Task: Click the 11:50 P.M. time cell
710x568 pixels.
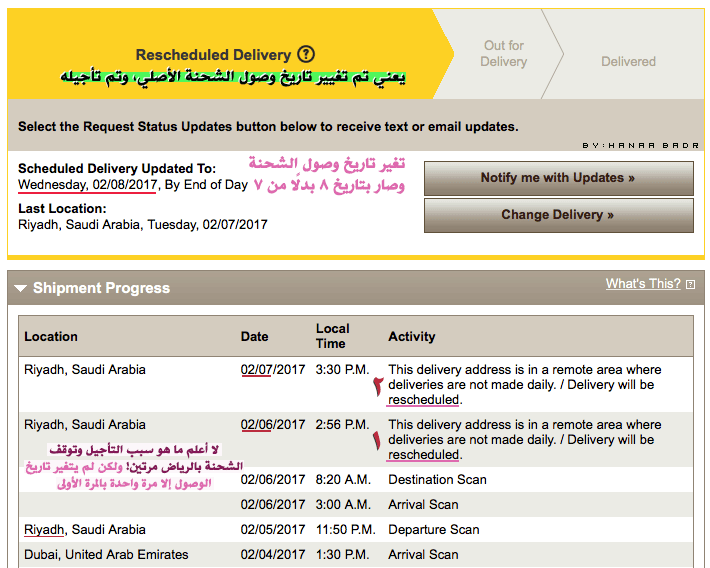Action: tap(345, 529)
